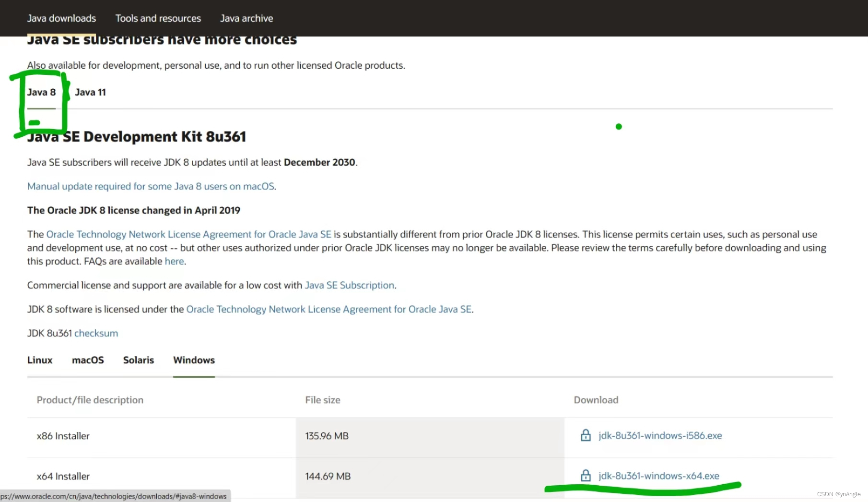868x502 pixels.
Task: Open Java SE Subscription link
Action: coord(350,285)
